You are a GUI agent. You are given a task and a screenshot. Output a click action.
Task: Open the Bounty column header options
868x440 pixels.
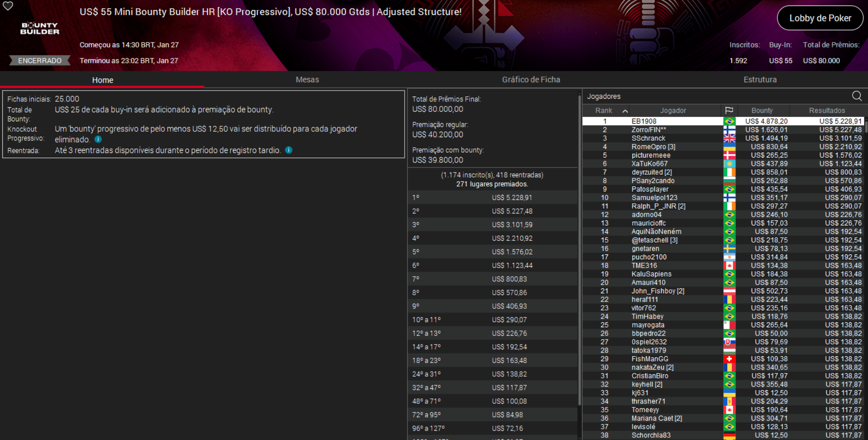tap(763, 110)
